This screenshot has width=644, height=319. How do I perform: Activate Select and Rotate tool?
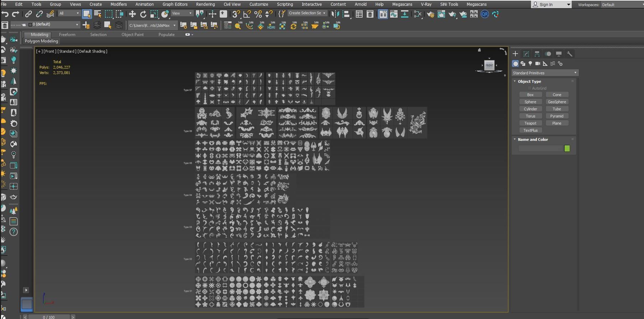143,14
